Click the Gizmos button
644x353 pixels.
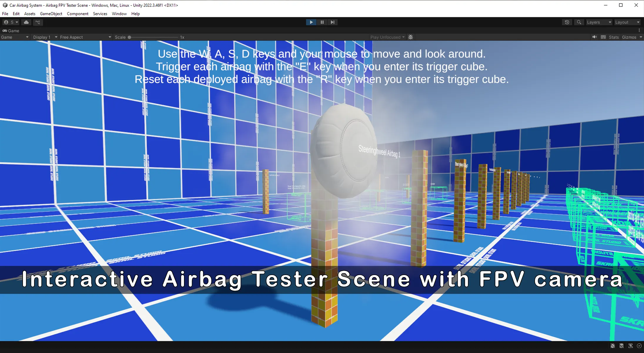click(629, 37)
